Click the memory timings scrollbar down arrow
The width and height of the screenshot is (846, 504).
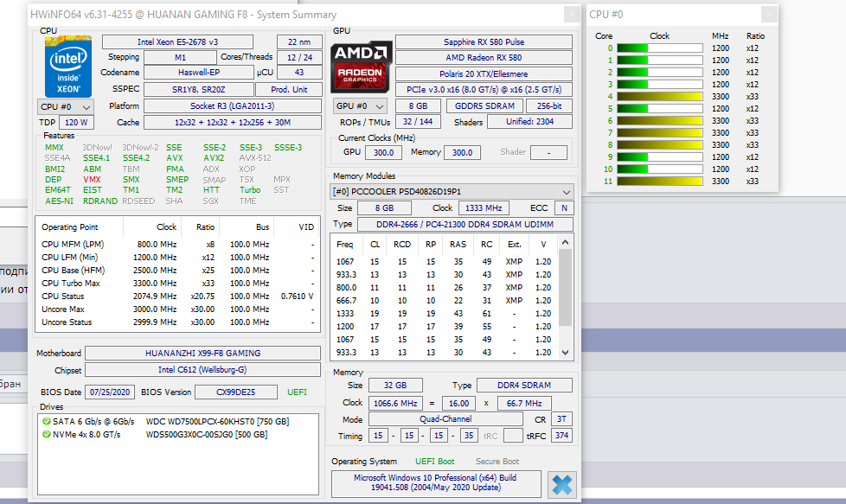(x=565, y=353)
